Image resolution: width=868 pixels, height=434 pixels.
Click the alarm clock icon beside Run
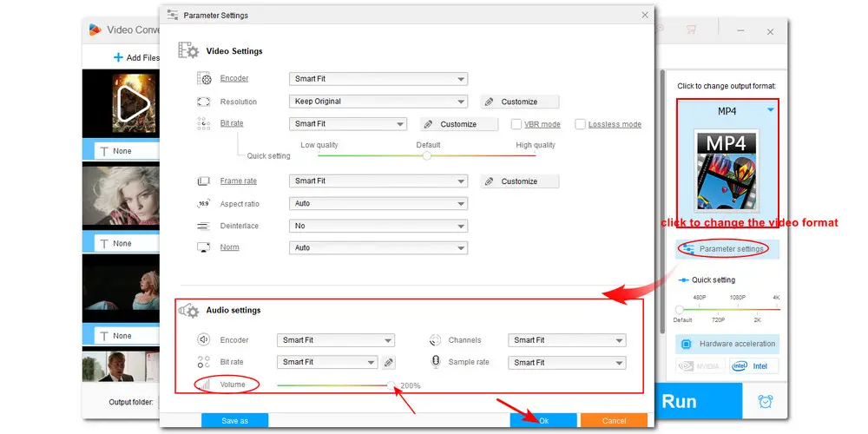[765, 401]
